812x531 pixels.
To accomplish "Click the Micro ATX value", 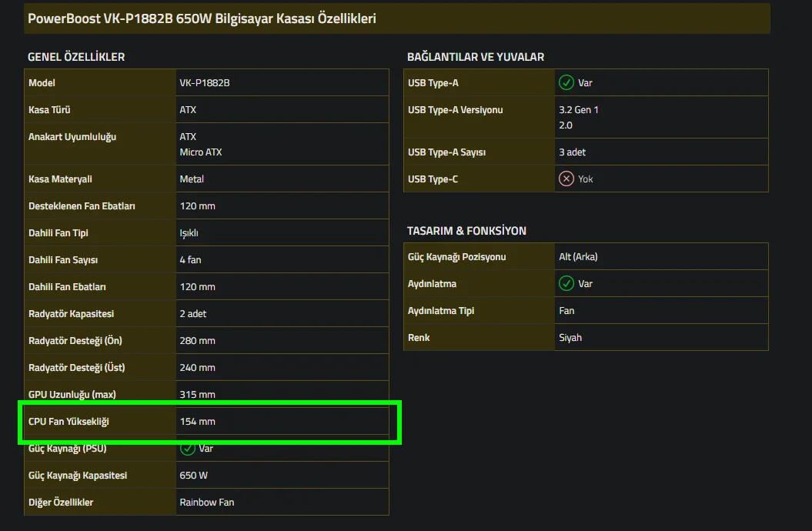I will click(x=200, y=152).
